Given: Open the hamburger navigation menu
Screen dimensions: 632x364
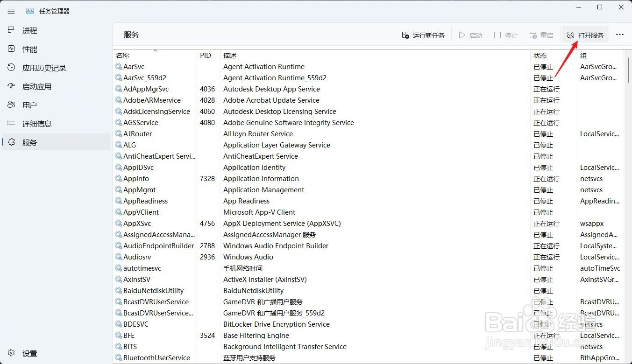Looking at the screenshot, I should [11, 11].
